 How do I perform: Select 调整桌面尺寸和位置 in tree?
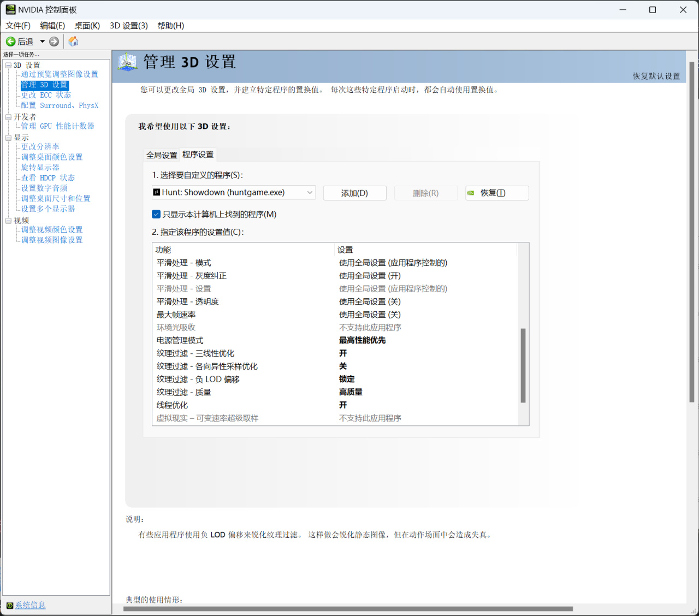coord(56,199)
